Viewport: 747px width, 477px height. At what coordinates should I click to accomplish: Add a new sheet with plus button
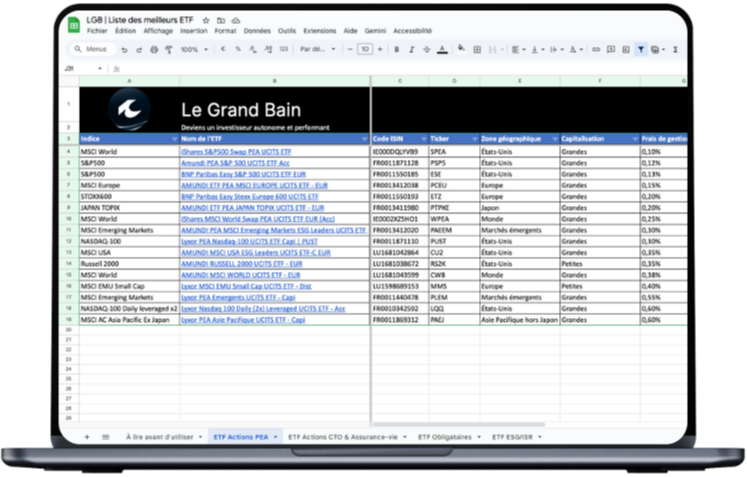[x=87, y=437]
